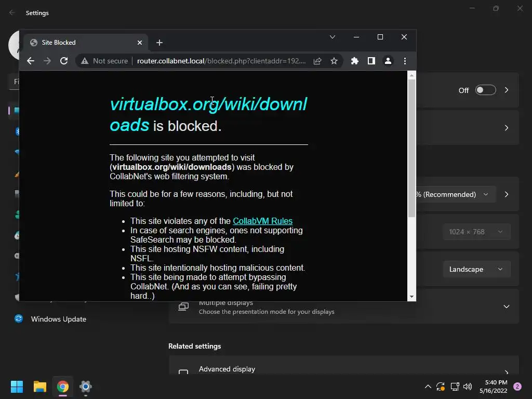Image resolution: width=532 pixels, height=399 pixels.
Task: Open Chrome extensions puzzle icon
Action: click(x=354, y=61)
